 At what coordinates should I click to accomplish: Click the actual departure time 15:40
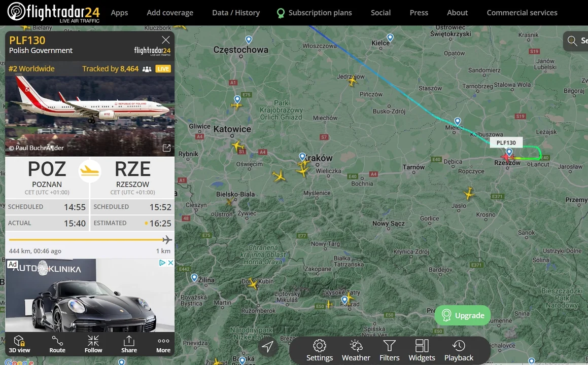[75, 224]
